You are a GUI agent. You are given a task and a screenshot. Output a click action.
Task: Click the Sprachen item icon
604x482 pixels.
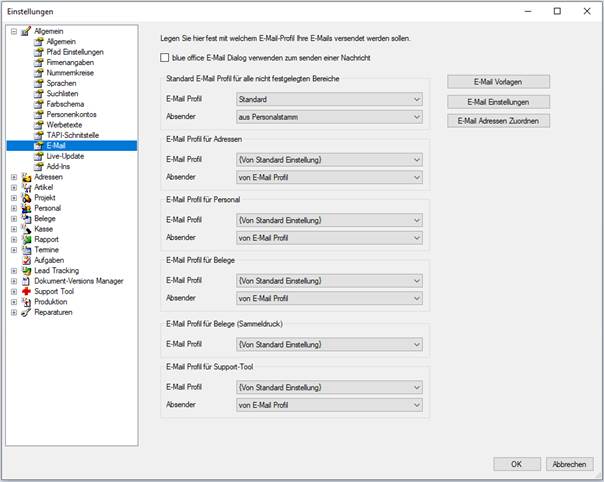[39, 83]
